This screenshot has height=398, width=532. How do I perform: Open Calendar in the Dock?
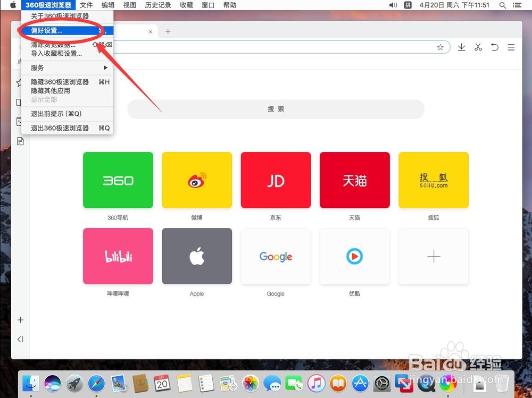[x=162, y=384]
